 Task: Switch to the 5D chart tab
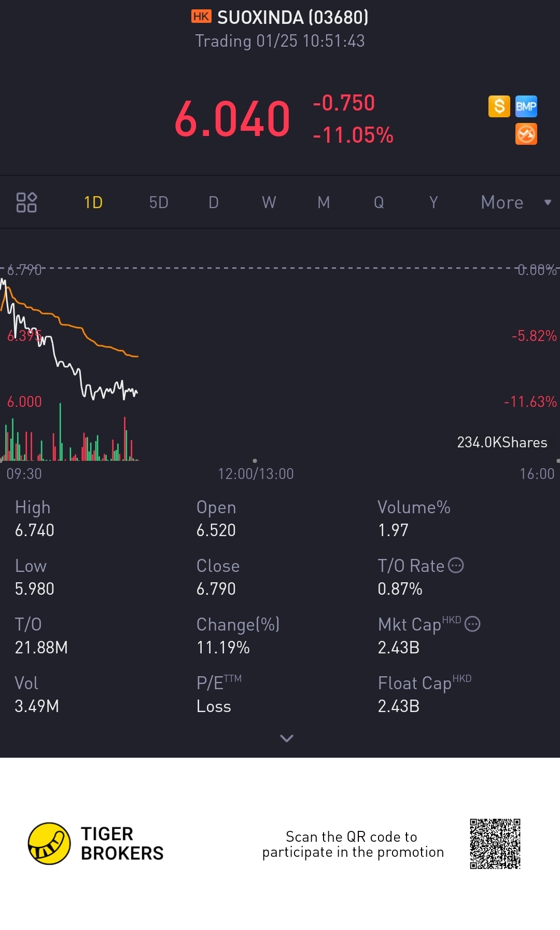click(x=159, y=202)
